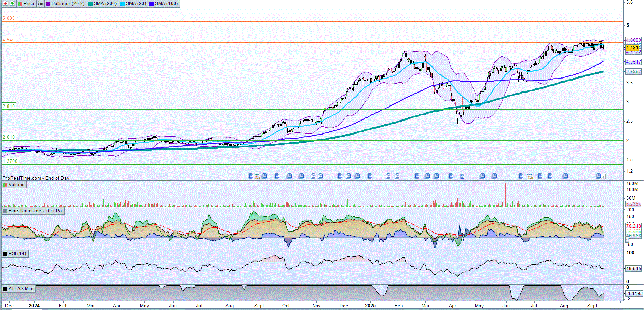Select the 2.810 green support level label
The height and width of the screenshot is (310, 644).
click(x=9, y=106)
